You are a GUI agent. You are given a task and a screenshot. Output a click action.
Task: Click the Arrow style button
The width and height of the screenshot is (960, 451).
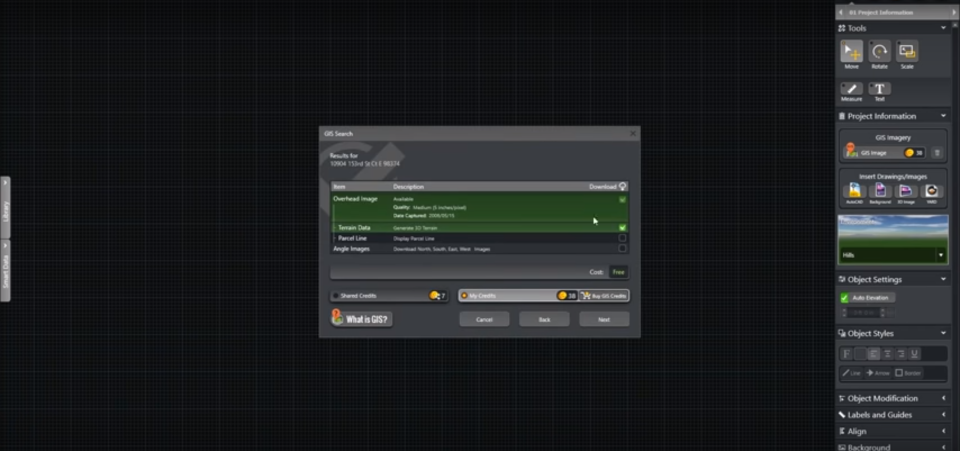[x=877, y=373]
